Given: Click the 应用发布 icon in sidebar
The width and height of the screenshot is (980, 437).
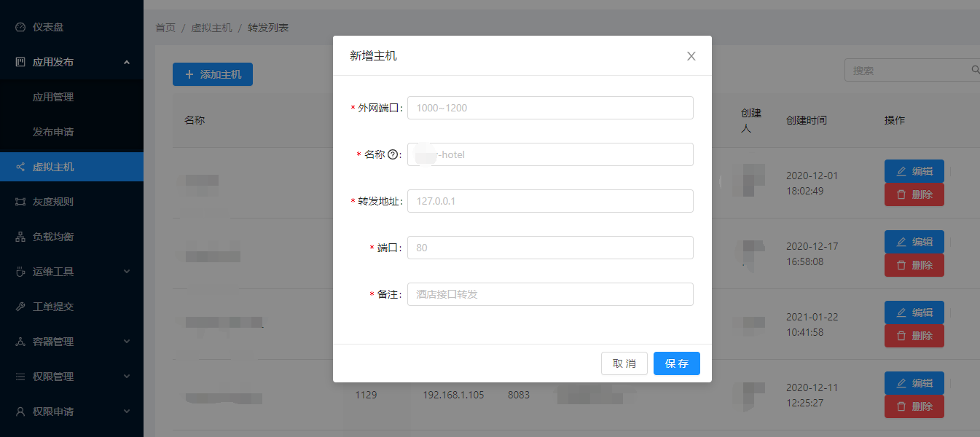Looking at the screenshot, I should click(x=20, y=62).
